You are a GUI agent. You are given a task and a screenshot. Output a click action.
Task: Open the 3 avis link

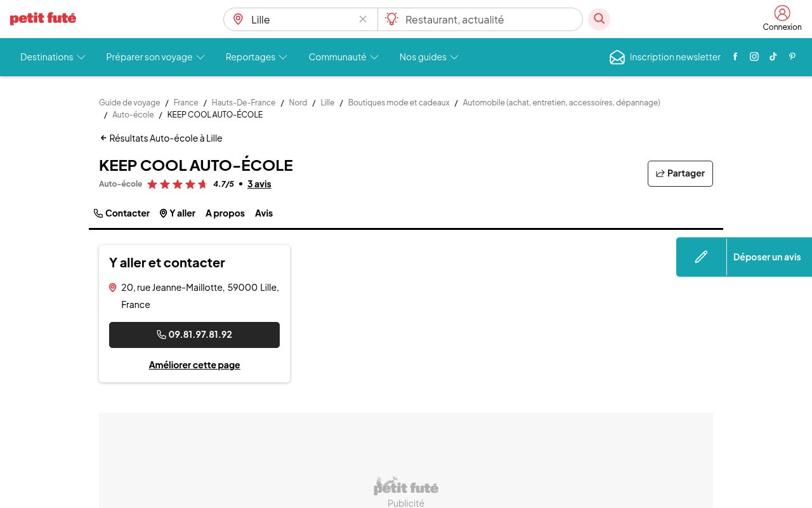259,184
